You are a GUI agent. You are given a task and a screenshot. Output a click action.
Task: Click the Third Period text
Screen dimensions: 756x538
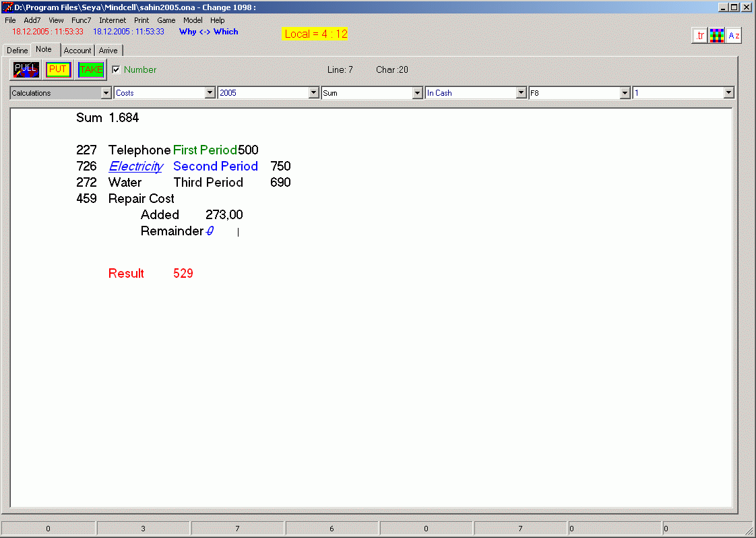(208, 183)
